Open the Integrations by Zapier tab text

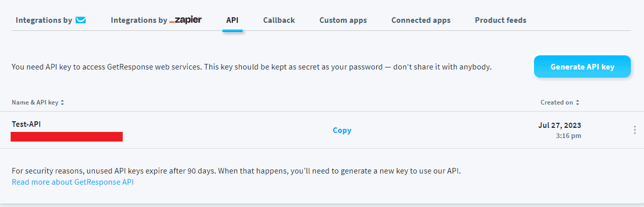[139, 20]
